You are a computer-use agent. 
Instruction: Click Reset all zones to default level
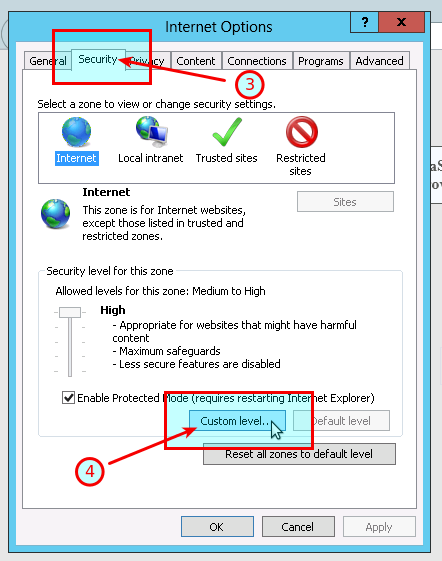click(x=299, y=454)
